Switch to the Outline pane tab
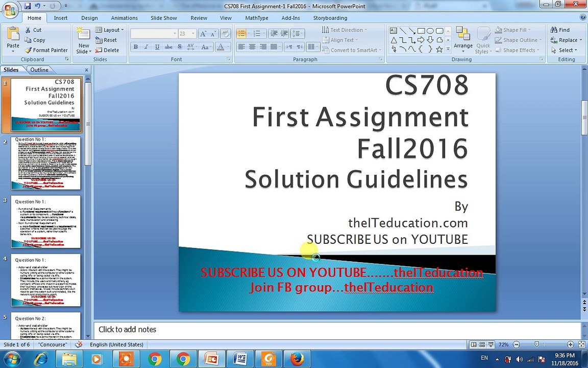This screenshot has width=588, height=368. click(39, 70)
